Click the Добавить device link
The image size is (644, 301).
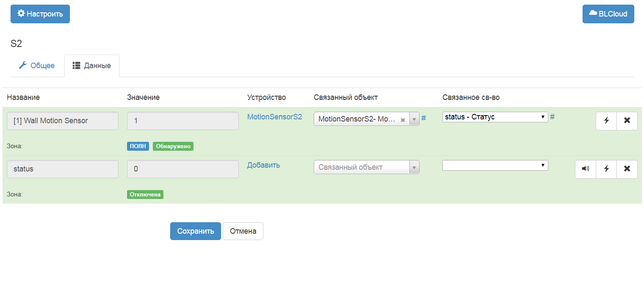click(263, 165)
